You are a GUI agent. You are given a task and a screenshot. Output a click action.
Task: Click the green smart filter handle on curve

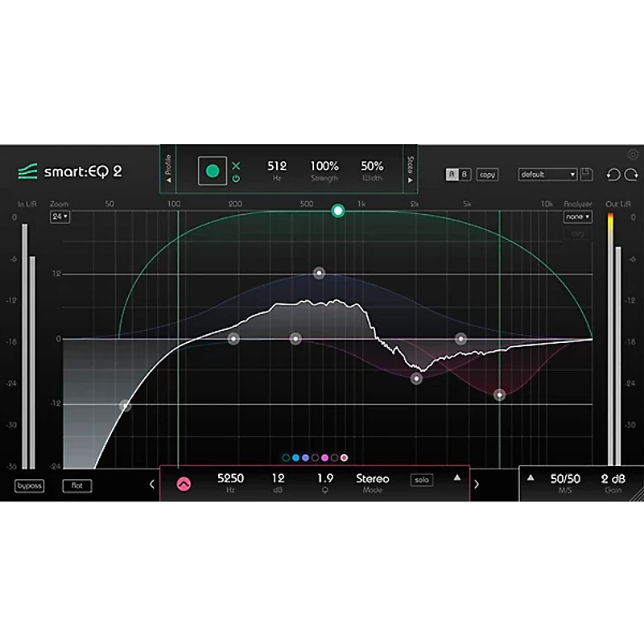click(x=338, y=211)
